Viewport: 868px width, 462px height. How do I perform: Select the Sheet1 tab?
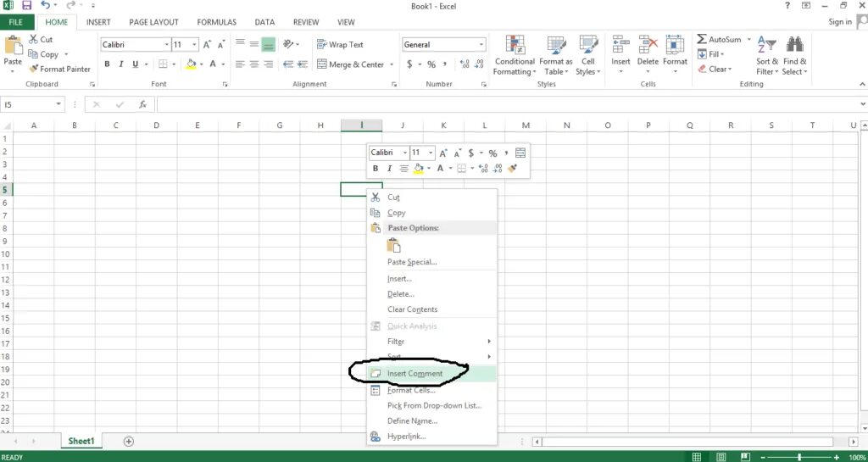(81, 441)
